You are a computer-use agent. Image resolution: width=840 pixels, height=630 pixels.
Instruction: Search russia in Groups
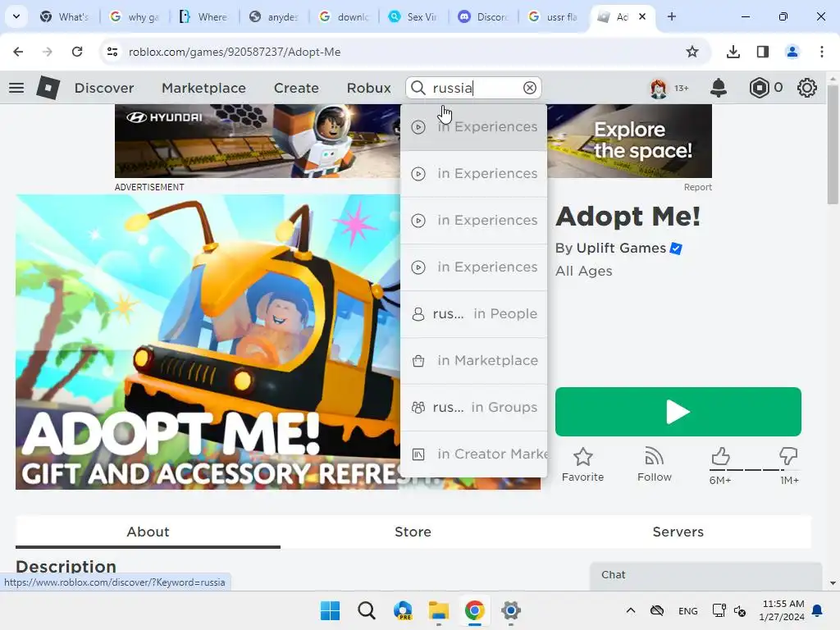pos(473,407)
